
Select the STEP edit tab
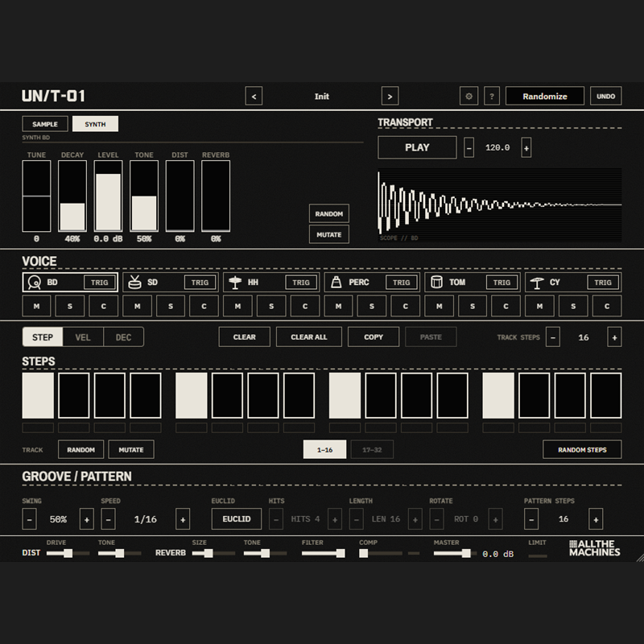pyautogui.click(x=43, y=337)
